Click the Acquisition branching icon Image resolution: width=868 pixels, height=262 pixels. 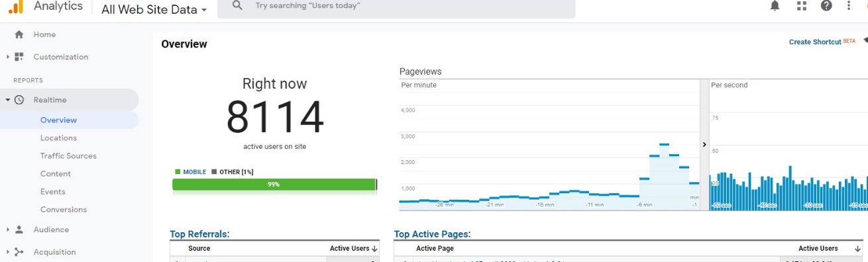(19, 252)
